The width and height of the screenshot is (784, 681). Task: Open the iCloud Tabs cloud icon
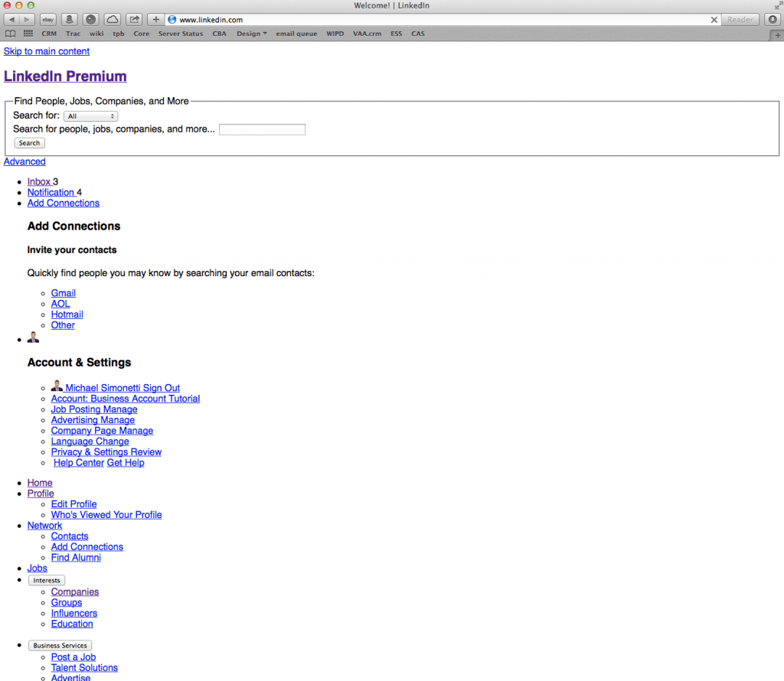point(112,19)
